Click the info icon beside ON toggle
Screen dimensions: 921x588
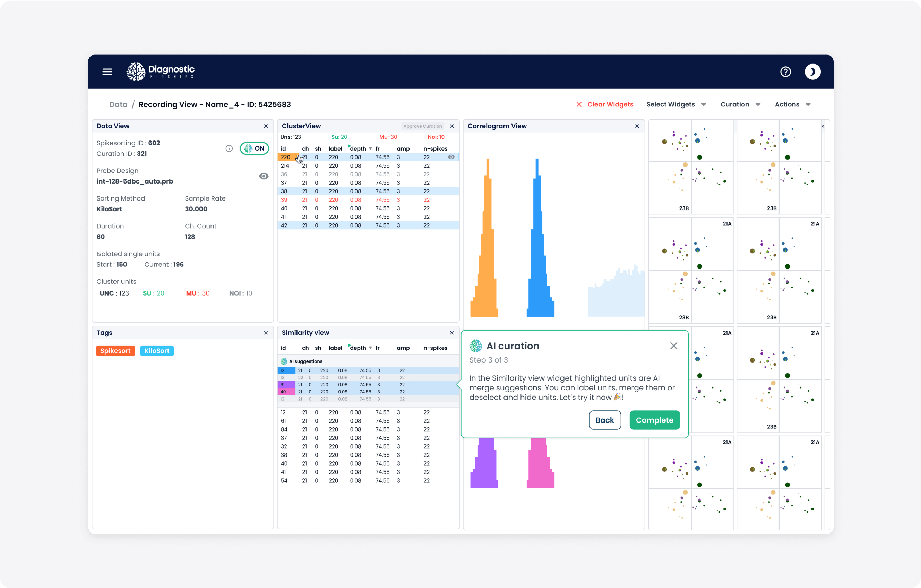(x=229, y=148)
